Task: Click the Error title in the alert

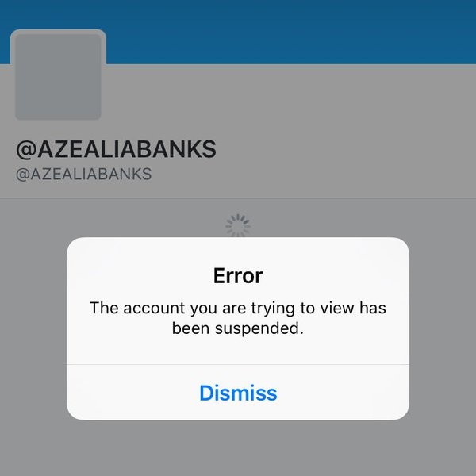Action: click(238, 275)
